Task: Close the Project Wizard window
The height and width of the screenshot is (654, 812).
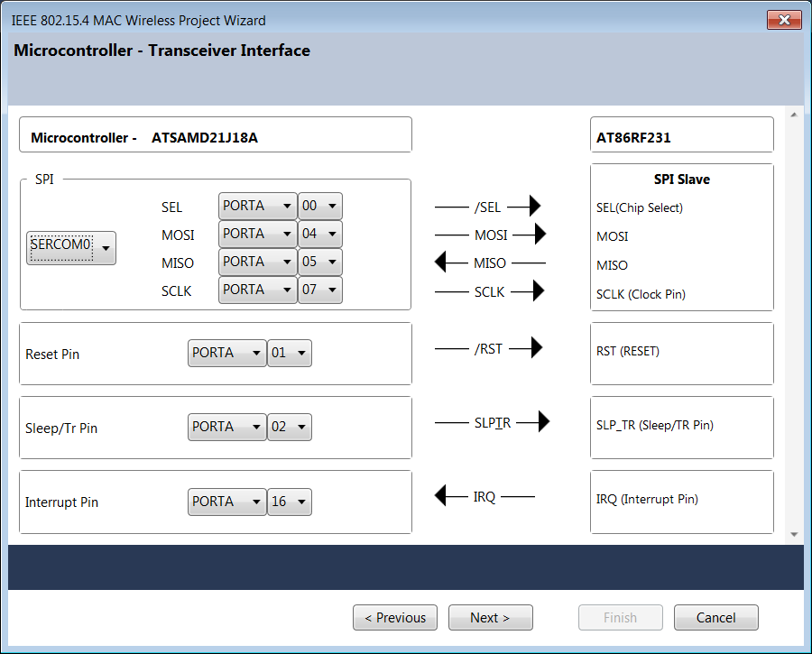Action: coord(784,20)
